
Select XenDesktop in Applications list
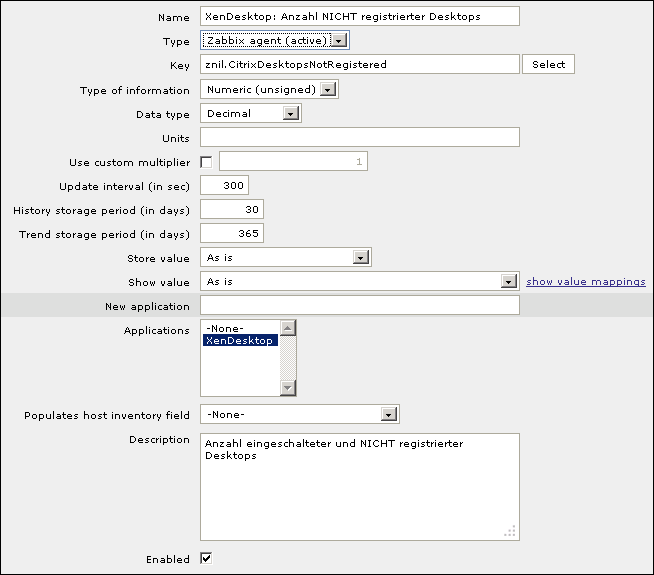[x=240, y=341]
